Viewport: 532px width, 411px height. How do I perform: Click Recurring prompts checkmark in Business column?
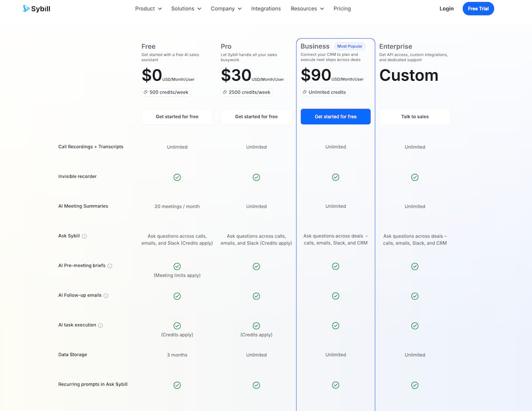click(x=336, y=385)
